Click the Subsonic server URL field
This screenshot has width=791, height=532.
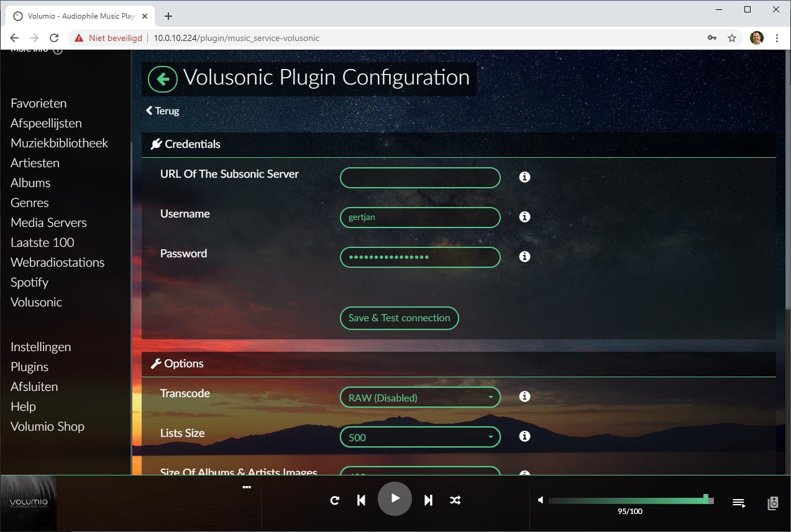420,178
